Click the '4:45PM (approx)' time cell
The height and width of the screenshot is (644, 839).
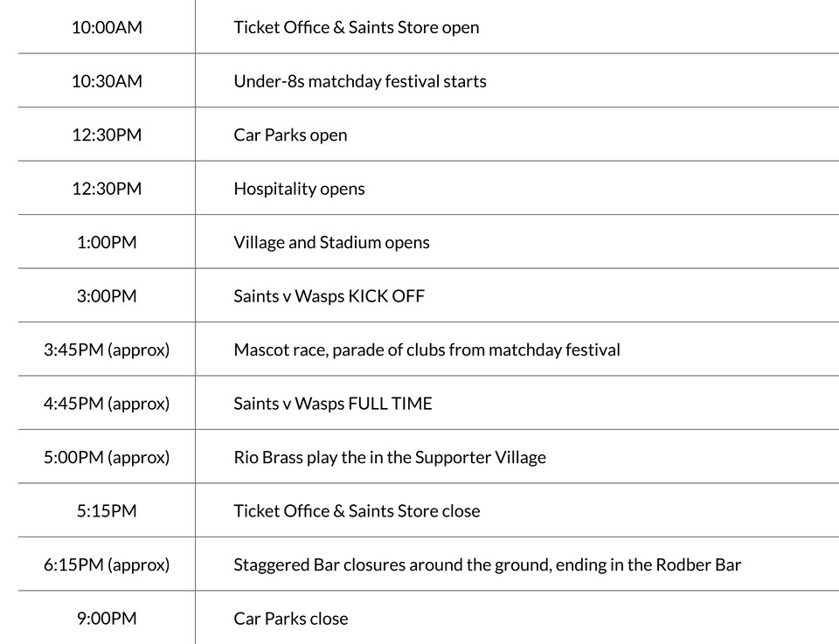pyautogui.click(x=107, y=404)
